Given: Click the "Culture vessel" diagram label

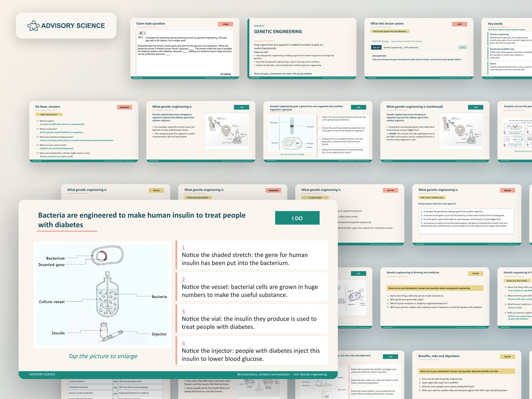Looking at the screenshot, I should click(52, 302).
